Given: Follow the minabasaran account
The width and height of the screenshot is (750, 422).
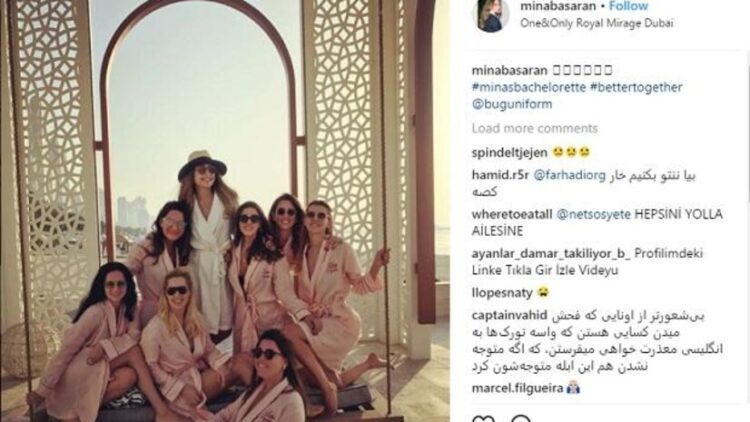Looking at the screenshot, I should [x=629, y=6].
